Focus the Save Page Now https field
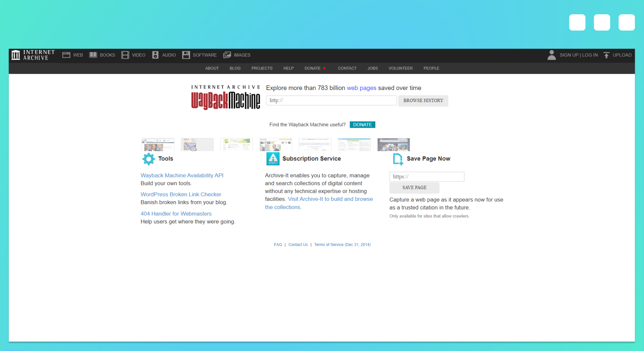The height and width of the screenshot is (351, 644). 427,176
